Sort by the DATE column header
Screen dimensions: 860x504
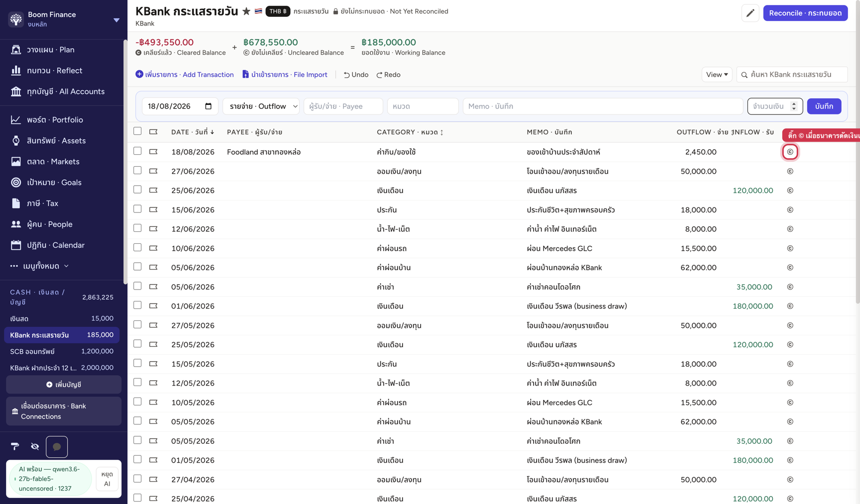click(193, 132)
